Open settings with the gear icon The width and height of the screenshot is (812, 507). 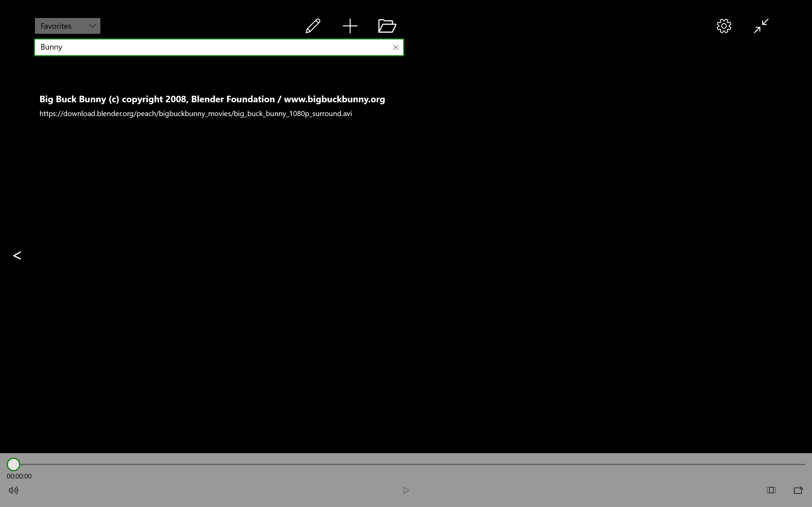click(724, 26)
